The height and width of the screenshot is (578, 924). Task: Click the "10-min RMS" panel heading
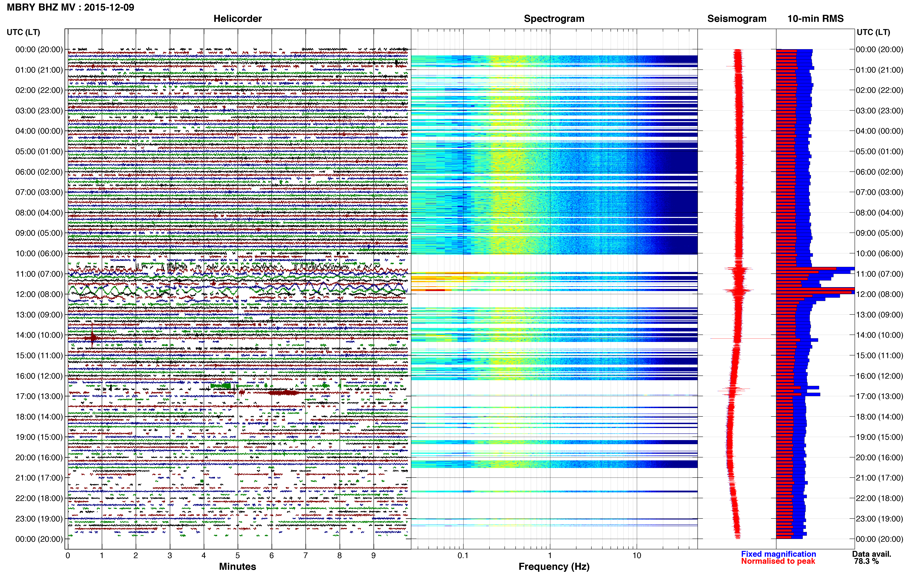pyautogui.click(x=816, y=19)
